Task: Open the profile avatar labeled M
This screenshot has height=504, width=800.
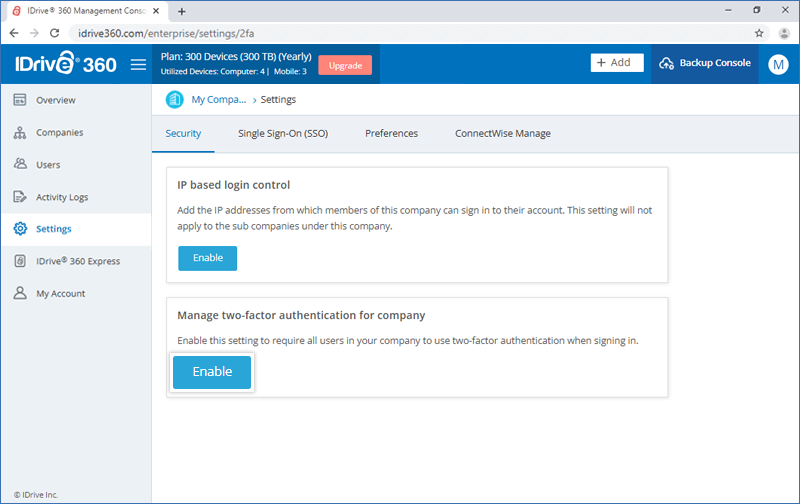Action: tap(778, 64)
